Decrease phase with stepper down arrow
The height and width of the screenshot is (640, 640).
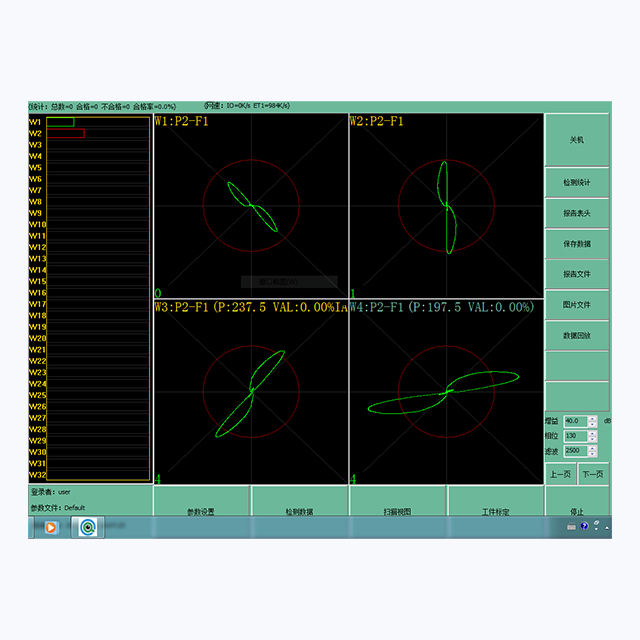(592, 439)
